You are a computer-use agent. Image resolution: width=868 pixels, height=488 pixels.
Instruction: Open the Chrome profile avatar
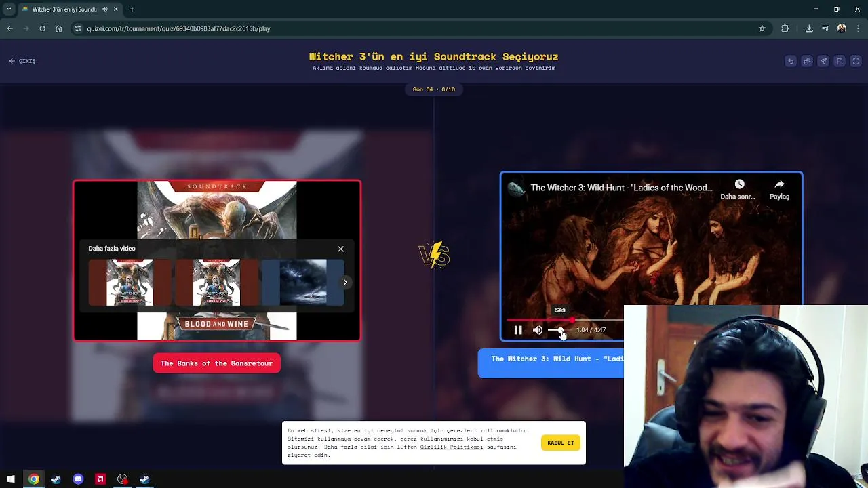pyautogui.click(x=842, y=28)
